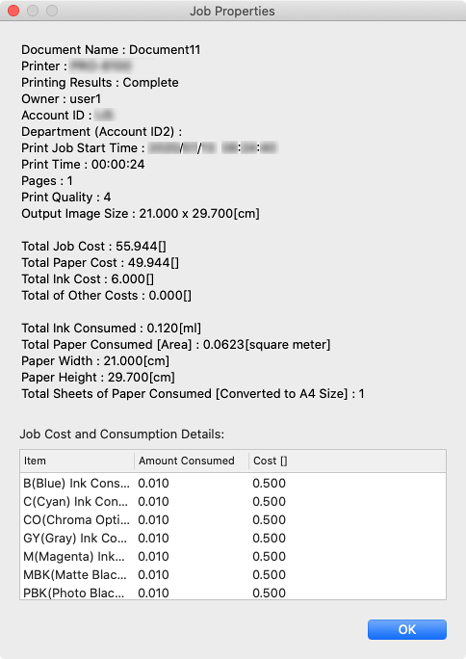Screen dimensions: 466x659
Task: Click the Document Name line
Action: pyautogui.click(x=111, y=50)
